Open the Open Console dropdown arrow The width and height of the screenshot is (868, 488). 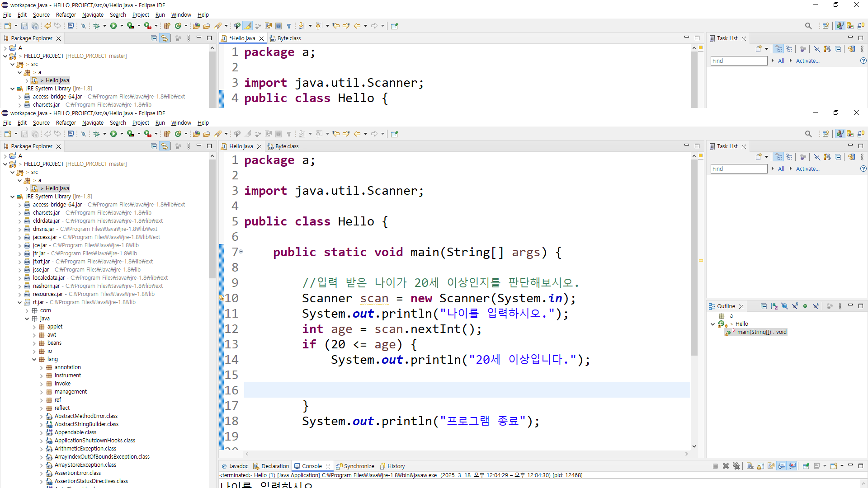point(842,466)
